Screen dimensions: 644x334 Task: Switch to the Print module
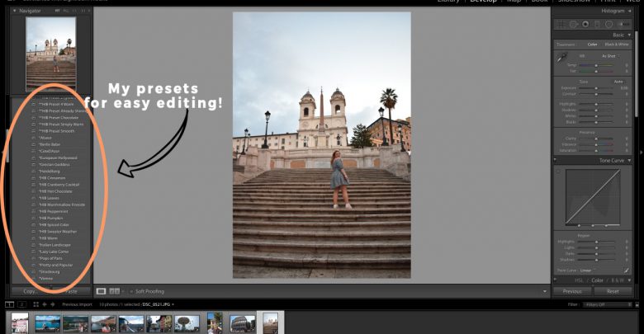pyautogui.click(x=608, y=1)
